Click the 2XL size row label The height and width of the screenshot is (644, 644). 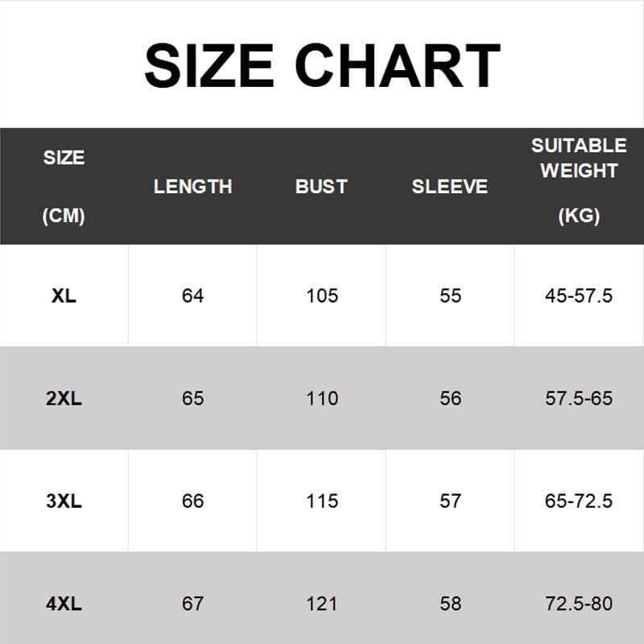[x=64, y=398]
